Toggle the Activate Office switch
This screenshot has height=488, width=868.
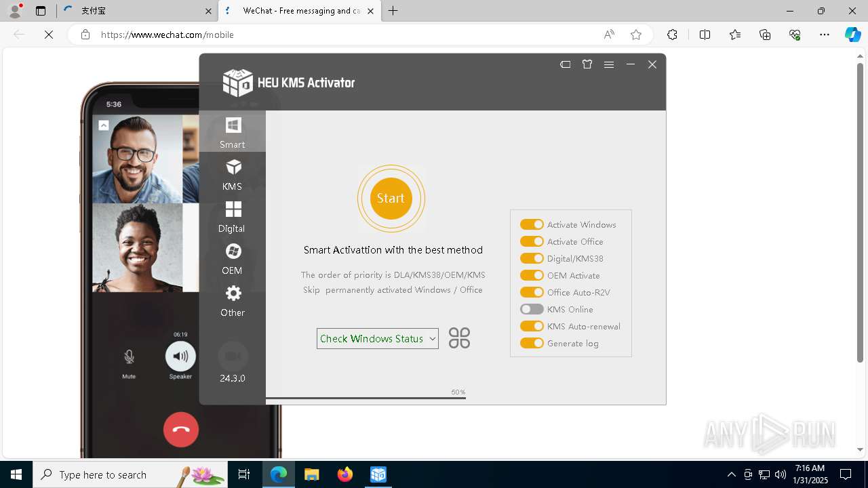point(532,241)
